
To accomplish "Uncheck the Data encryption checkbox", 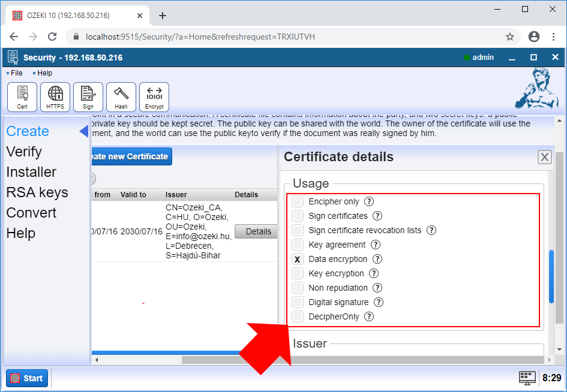I will click(297, 259).
